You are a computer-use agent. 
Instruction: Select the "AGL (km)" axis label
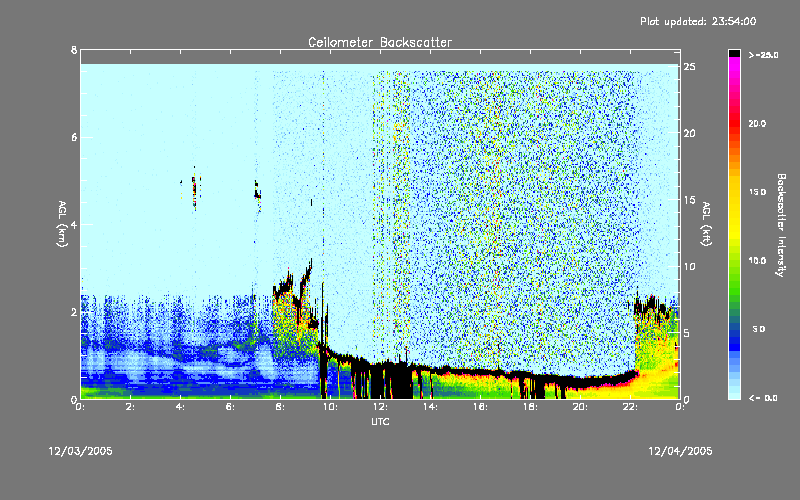(x=62, y=224)
